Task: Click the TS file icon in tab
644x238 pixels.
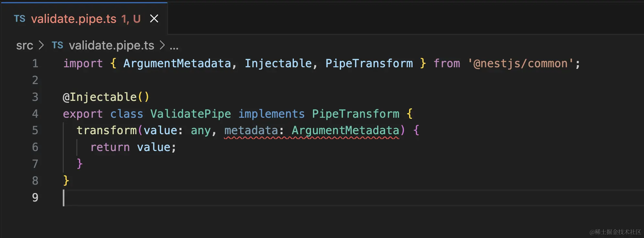Action: [19, 19]
